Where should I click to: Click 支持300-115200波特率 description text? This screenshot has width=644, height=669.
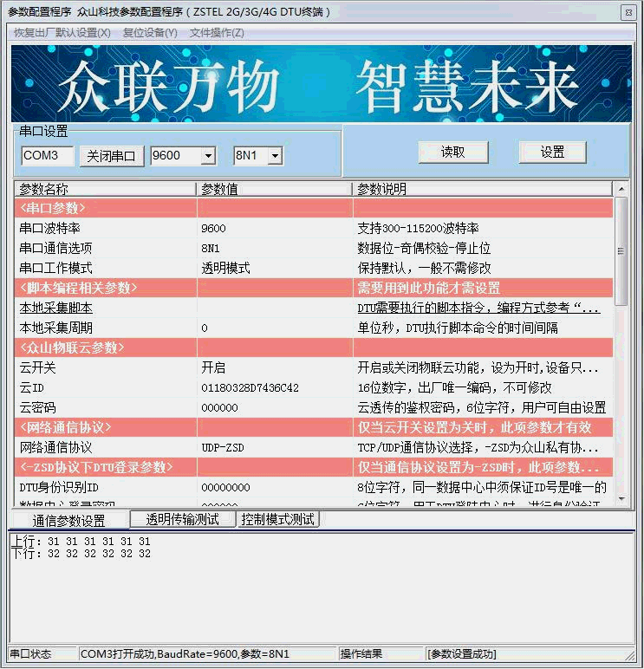419,228
